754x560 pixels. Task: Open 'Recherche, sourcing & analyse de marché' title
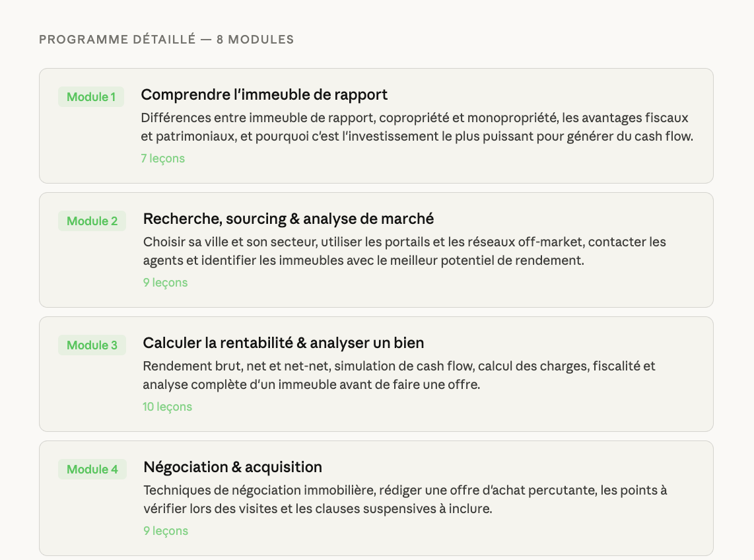point(289,219)
